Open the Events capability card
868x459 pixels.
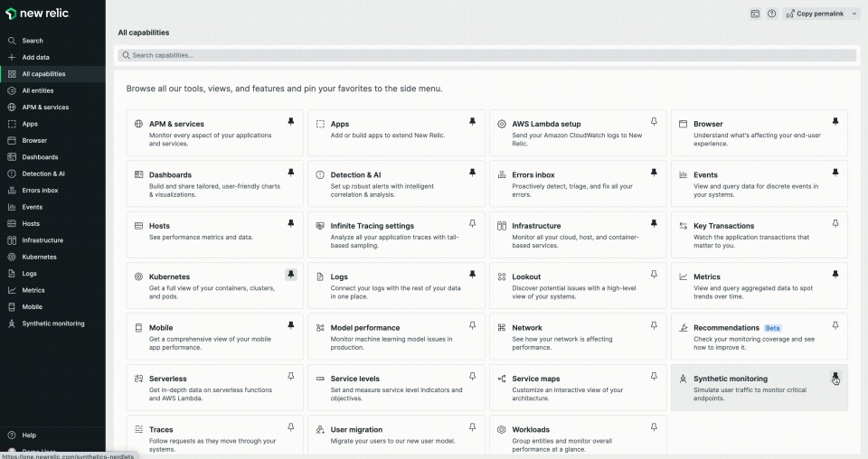point(759,183)
